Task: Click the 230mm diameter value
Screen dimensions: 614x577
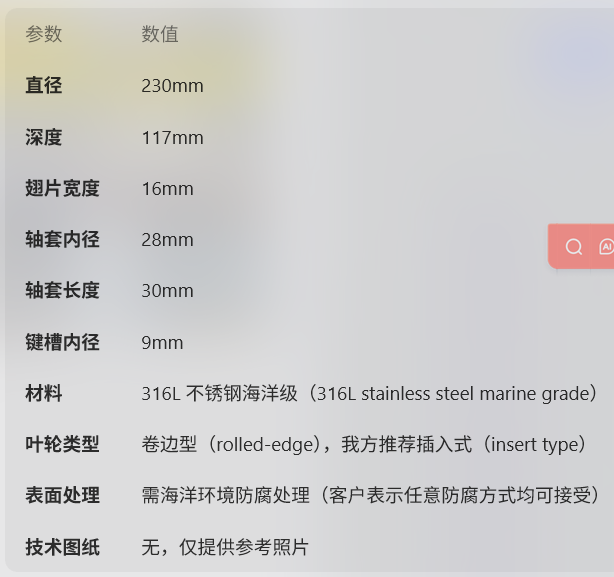Action: point(172,86)
